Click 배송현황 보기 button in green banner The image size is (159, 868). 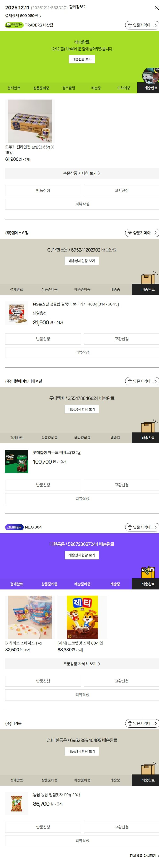pyautogui.click(x=82, y=59)
